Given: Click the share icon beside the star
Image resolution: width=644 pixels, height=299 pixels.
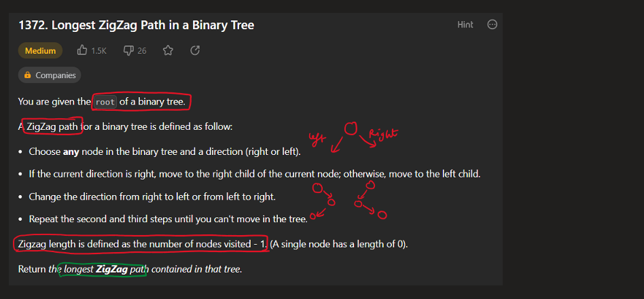Looking at the screenshot, I should click(x=195, y=50).
